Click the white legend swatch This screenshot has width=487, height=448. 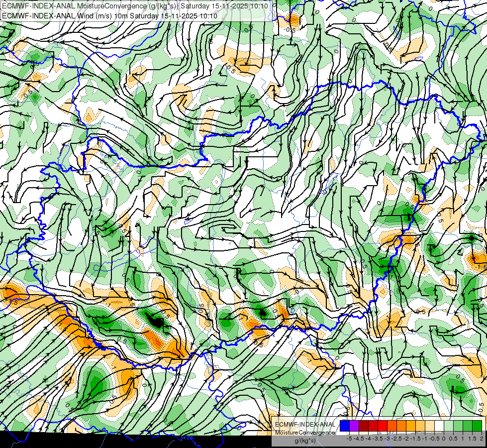439,426
